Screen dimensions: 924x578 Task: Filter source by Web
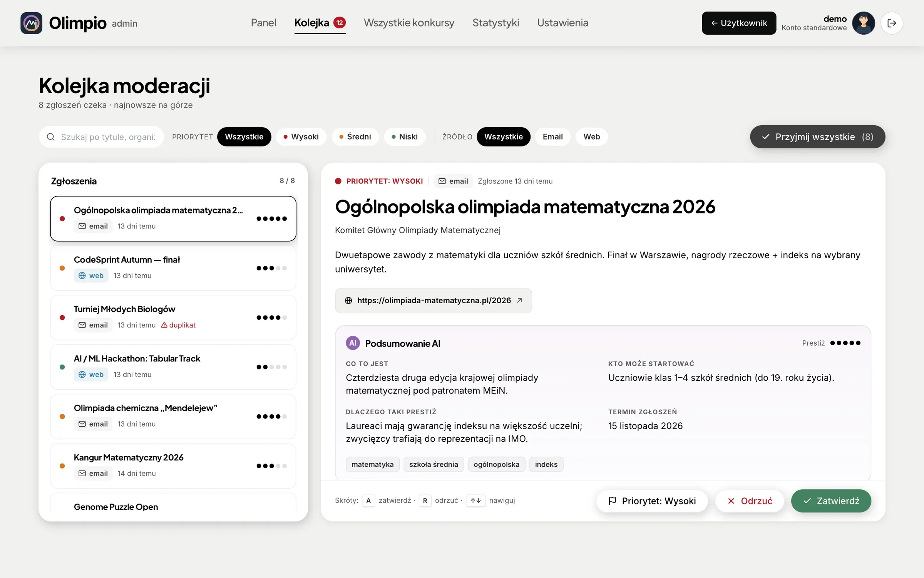pyautogui.click(x=592, y=137)
